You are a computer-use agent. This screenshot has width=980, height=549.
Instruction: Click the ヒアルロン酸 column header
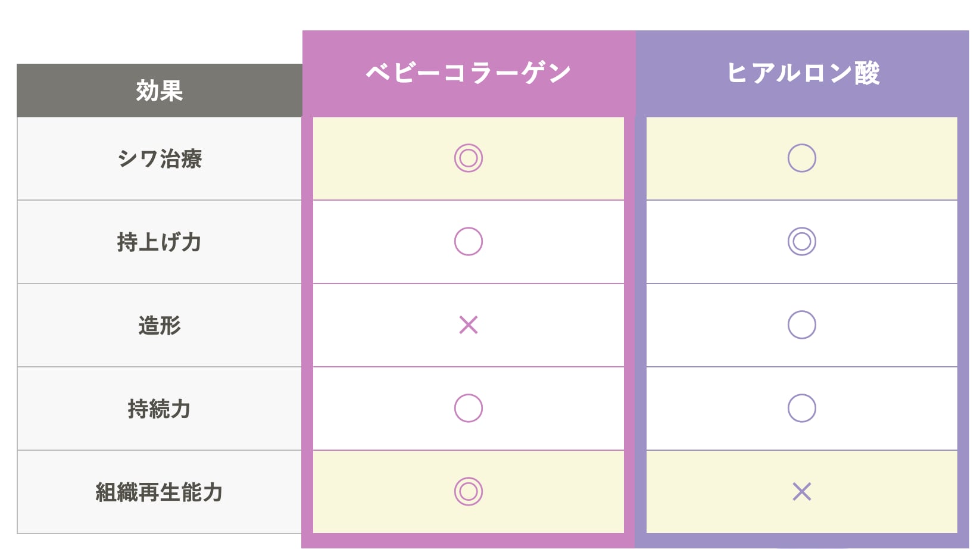(x=803, y=73)
